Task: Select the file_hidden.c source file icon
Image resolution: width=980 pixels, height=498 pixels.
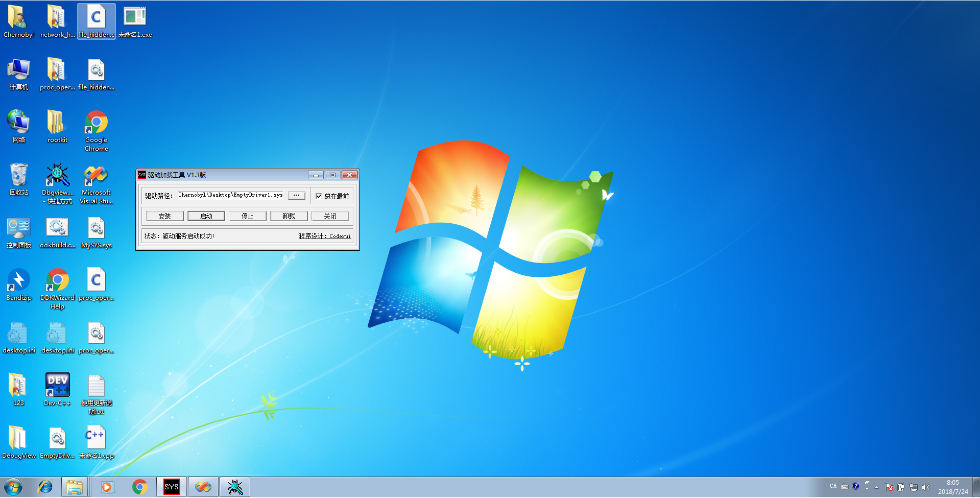Action: pyautogui.click(x=96, y=21)
